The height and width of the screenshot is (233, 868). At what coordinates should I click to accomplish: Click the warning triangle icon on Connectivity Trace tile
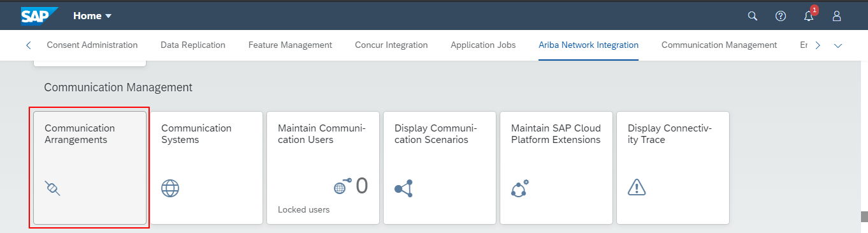click(x=637, y=187)
